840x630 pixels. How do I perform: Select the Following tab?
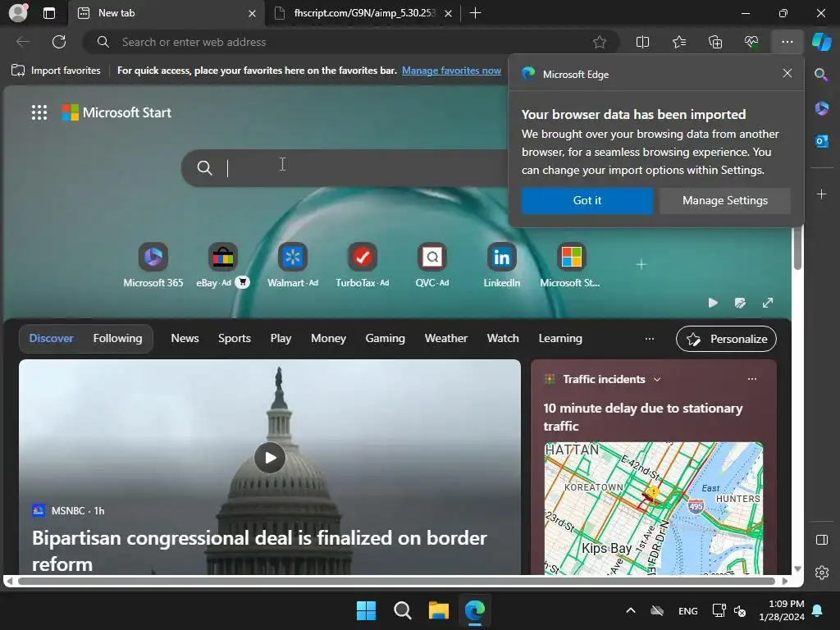(118, 338)
